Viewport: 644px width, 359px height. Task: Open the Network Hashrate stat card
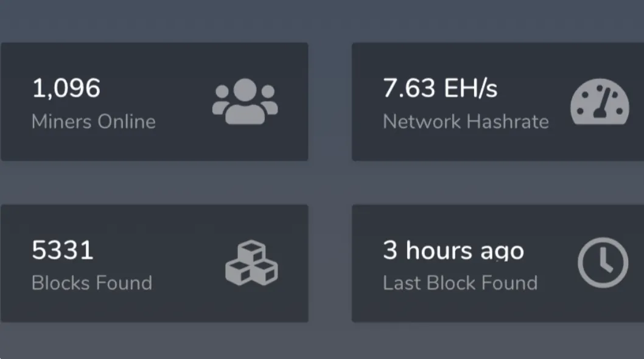point(498,102)
